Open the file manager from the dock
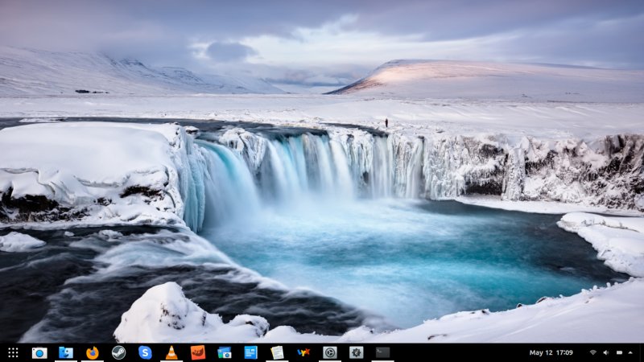Screen dimensions: 644x362 point(66,352)
